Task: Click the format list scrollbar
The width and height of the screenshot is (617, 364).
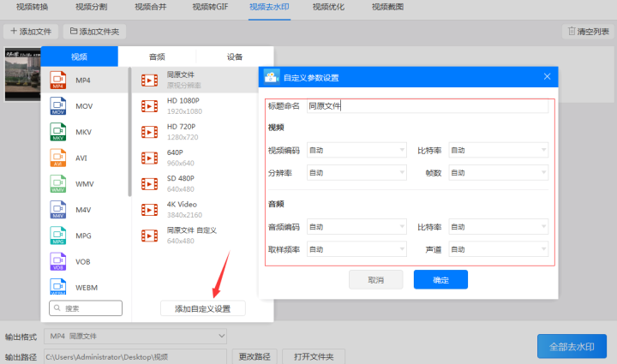Action: (x=129, y=132)
